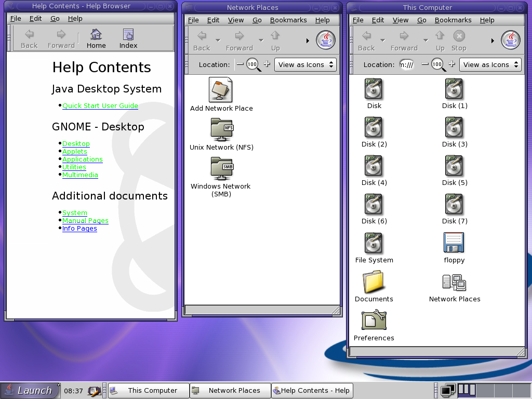Follow the Info Pages link
Viewport: 532px width, 399px height.
79,229
